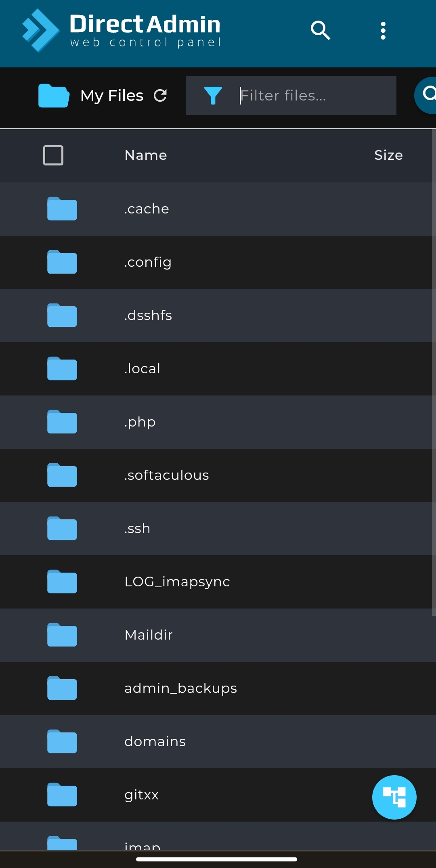Open the Maildir folder
The width and height of the screenshot is (436, 868).
pyautogui.click(x=149, y=635)
